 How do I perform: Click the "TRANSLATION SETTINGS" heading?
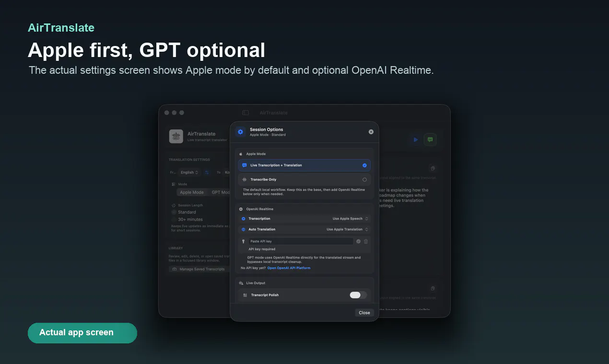tap(189, 159)
